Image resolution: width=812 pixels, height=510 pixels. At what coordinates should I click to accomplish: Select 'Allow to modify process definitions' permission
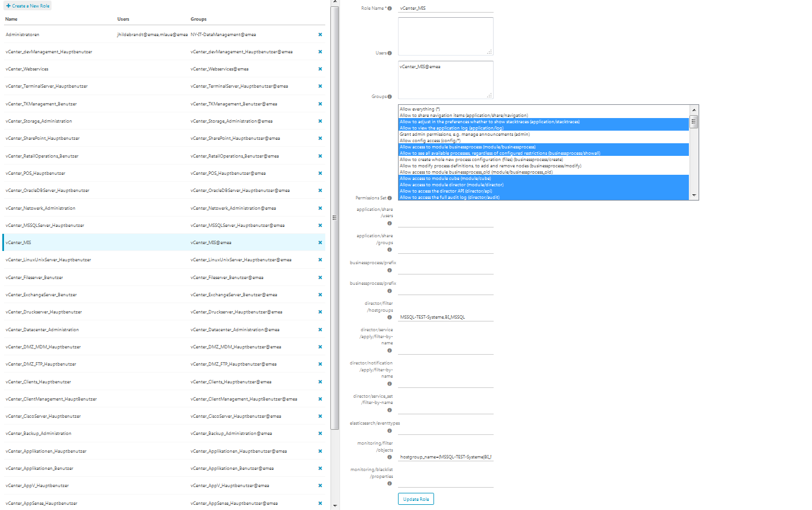coord(543,166)
